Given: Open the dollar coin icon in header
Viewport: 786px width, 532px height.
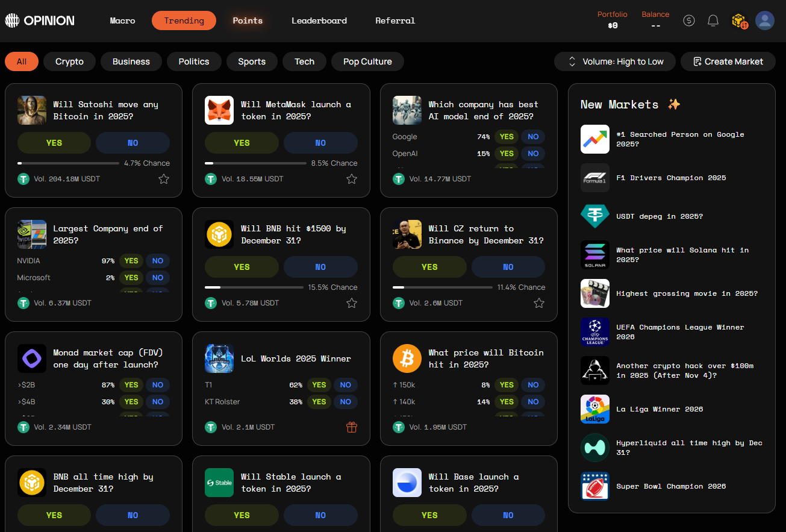Looking at the screenshot, I should click(x=689, y=20).
